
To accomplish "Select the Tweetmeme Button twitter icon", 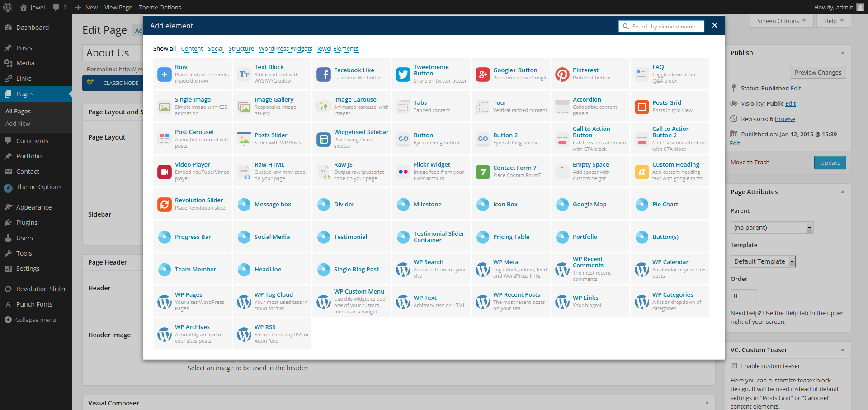I will pyautogui.click(x=403, y=74).
